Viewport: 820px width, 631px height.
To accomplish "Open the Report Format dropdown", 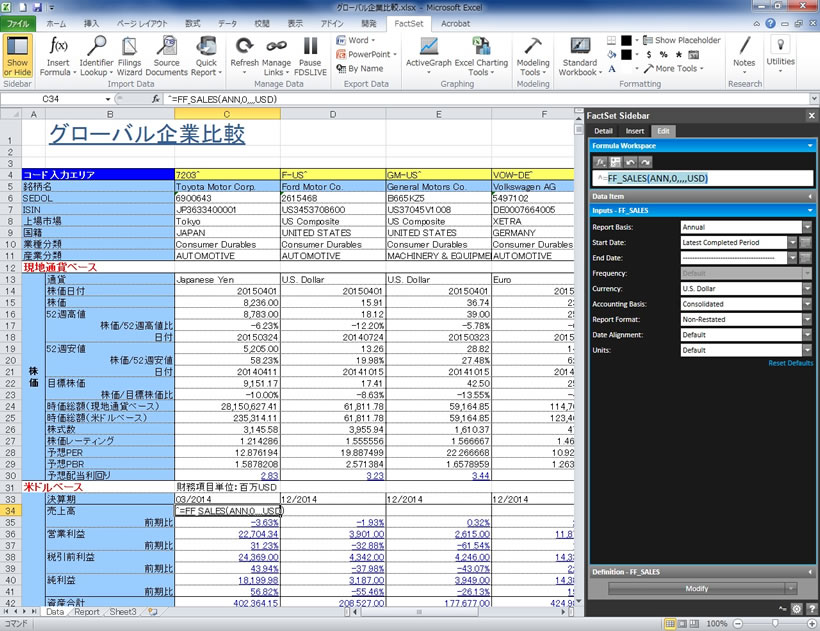I will (x=807, y=319).
